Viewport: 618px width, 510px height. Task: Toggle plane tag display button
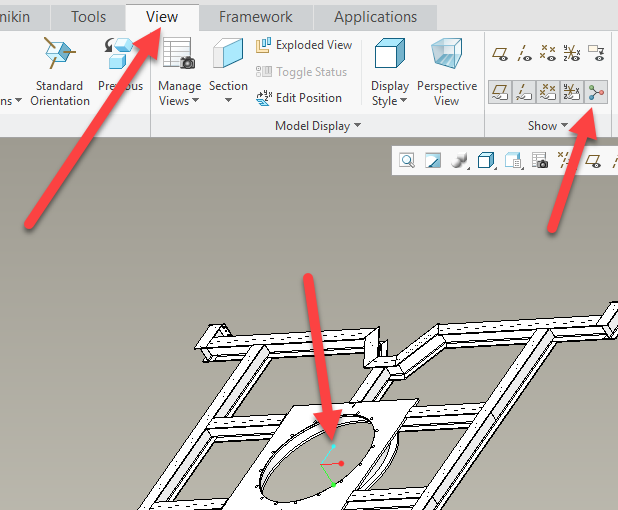pyautogui.click(x=500, y=92)
